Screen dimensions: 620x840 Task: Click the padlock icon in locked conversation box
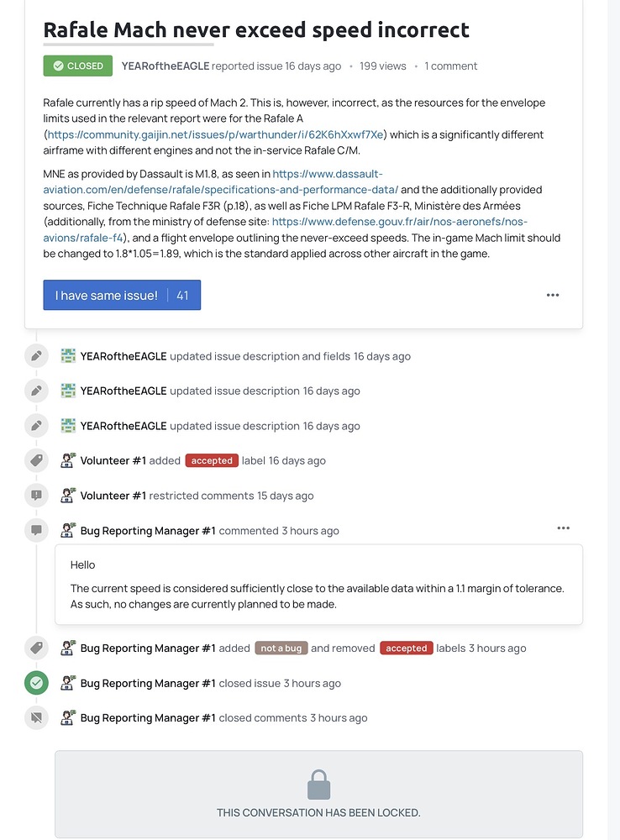tap(319, 785)
